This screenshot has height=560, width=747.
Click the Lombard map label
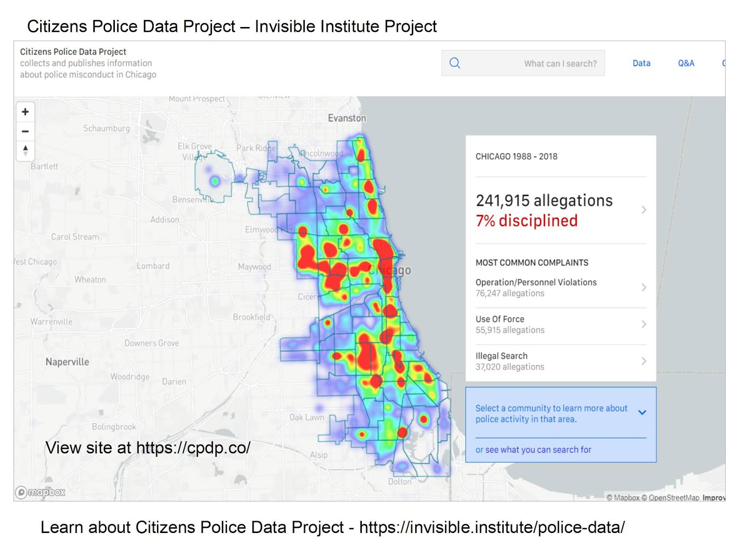tap(153, 266)
